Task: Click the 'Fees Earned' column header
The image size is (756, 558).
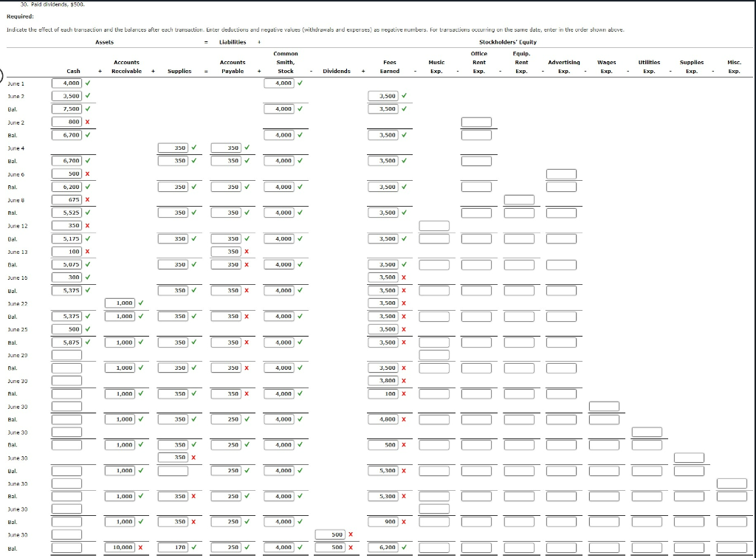Action: (390, 66)
